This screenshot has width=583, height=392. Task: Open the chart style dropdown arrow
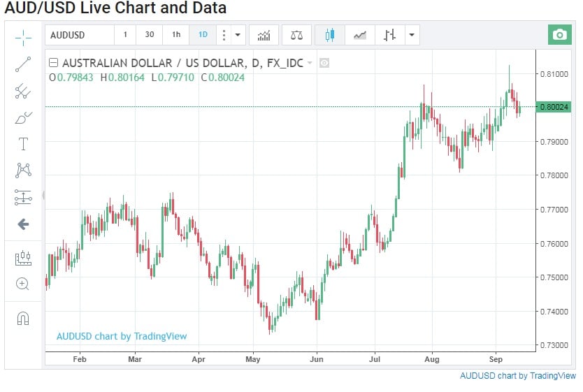point(412,35)
